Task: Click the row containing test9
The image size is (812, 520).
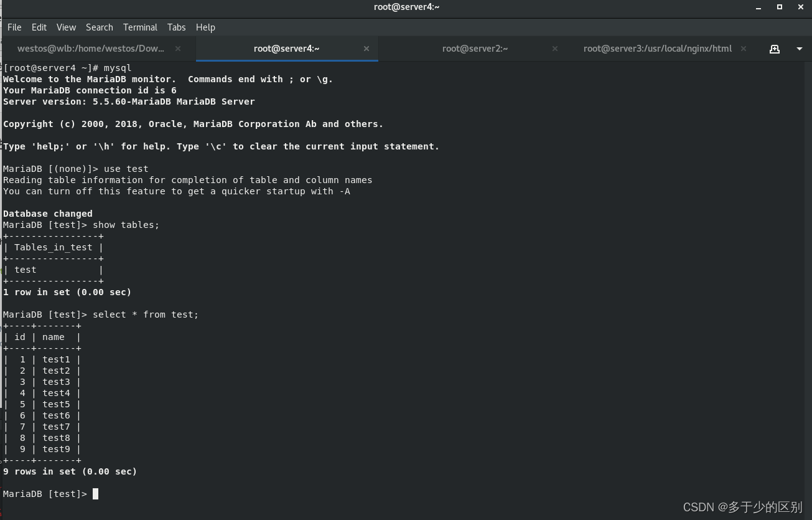Action: tap(42, 449)
